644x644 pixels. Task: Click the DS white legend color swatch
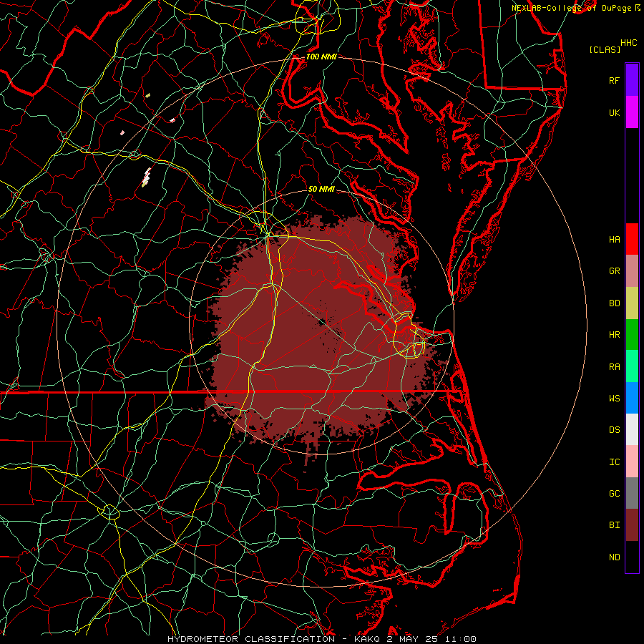(x=632, y=429)
